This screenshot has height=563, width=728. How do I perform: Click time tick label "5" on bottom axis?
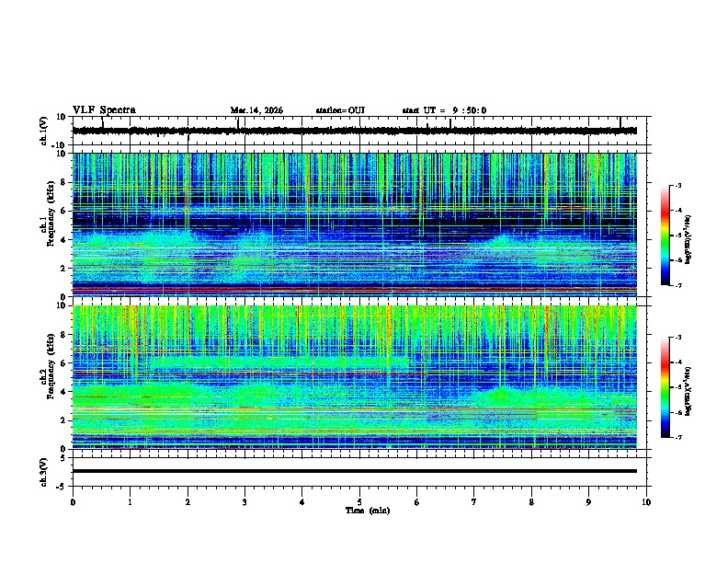click(359, 502)
